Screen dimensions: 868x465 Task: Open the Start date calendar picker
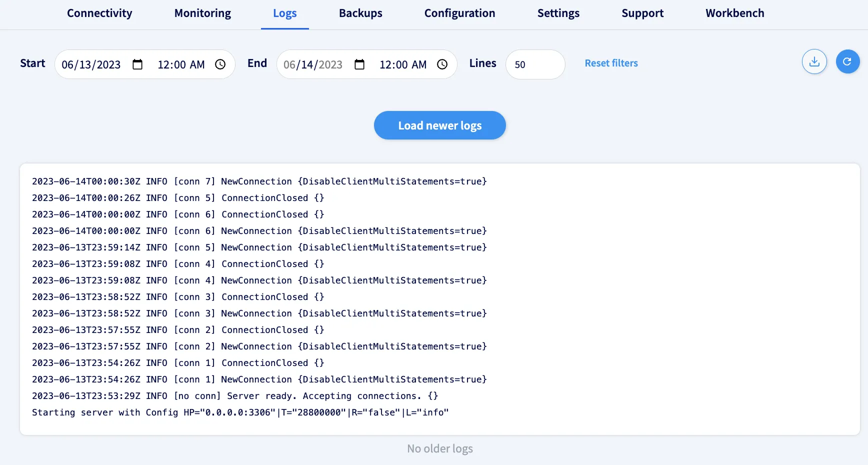(x=137, y=64)
